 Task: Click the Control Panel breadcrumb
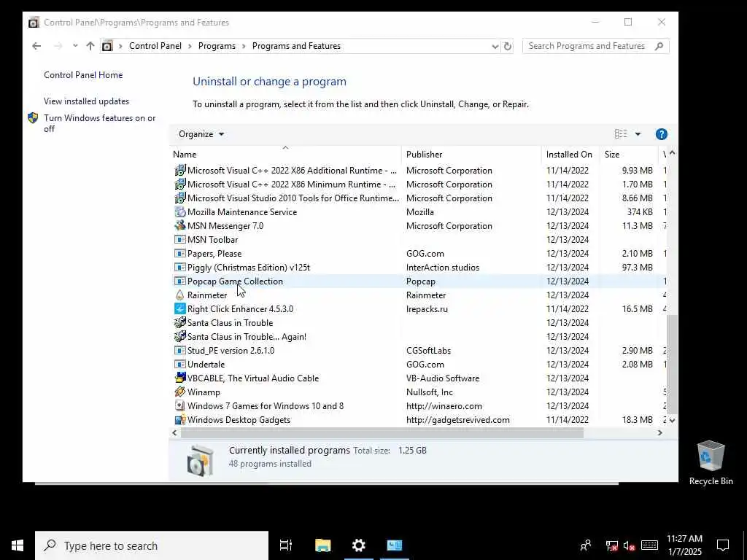[x=155, y=46]
